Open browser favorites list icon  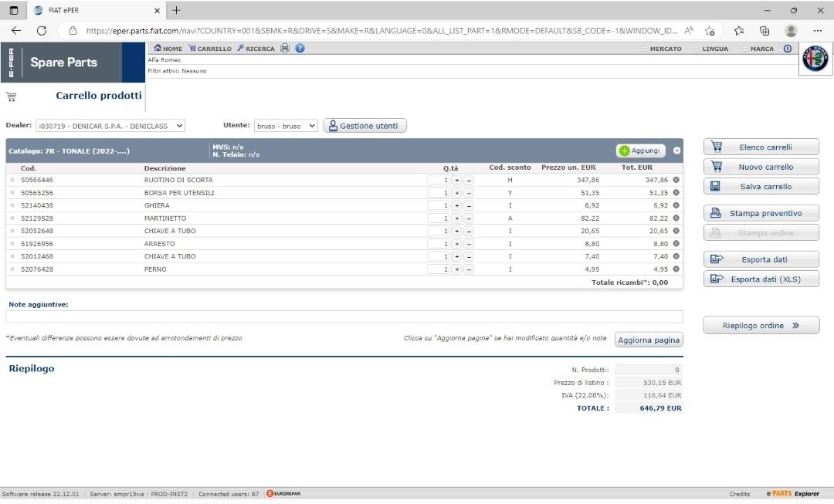pos(739,31)
